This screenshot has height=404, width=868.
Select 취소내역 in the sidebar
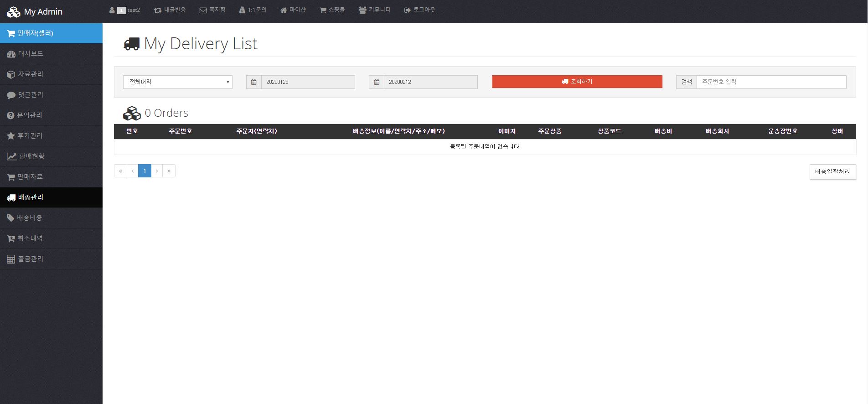coord(30,238)
